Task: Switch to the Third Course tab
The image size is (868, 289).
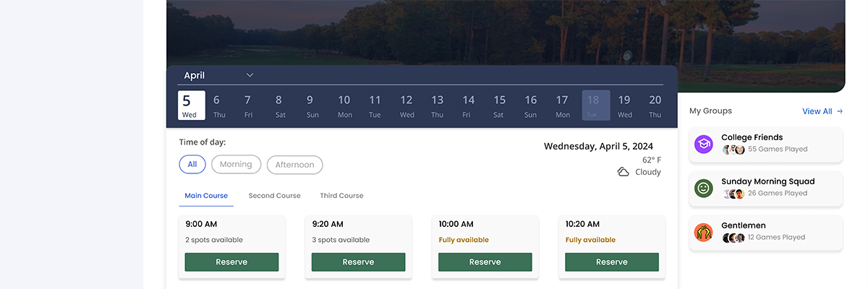Action: coord(341,196)
